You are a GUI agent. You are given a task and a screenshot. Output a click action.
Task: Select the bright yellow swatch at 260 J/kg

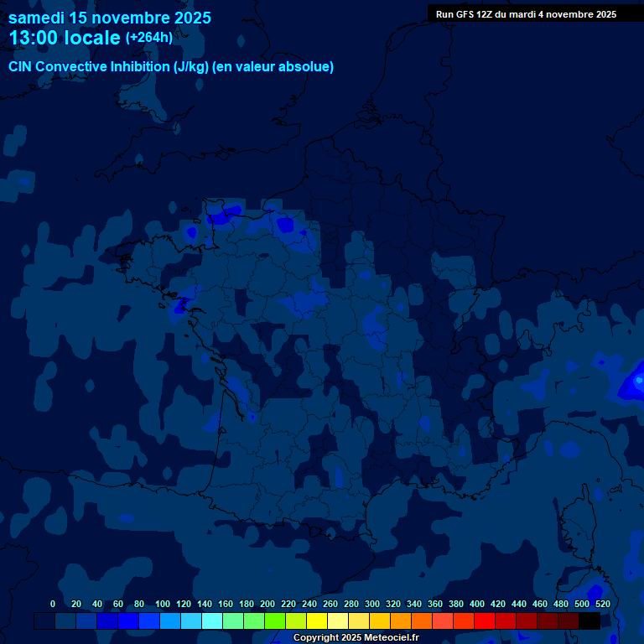(x=317, y=621)
